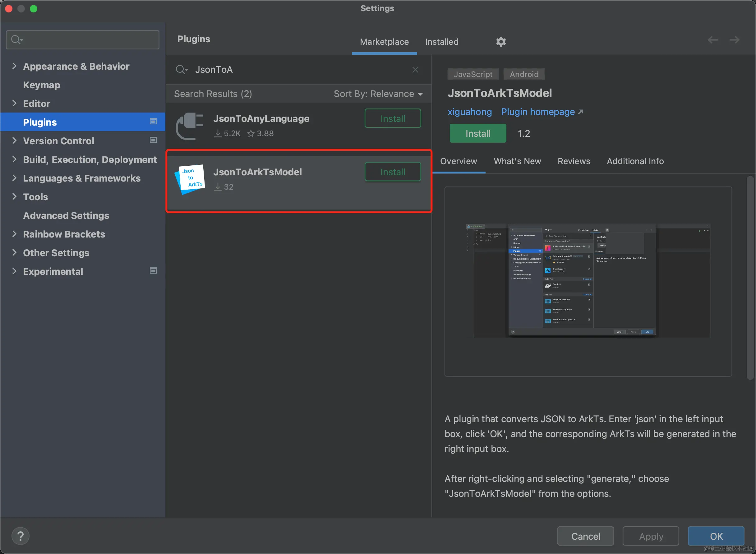Click the back navigation arrow
This screenshot has width=756, height=554.
(713, 40)
